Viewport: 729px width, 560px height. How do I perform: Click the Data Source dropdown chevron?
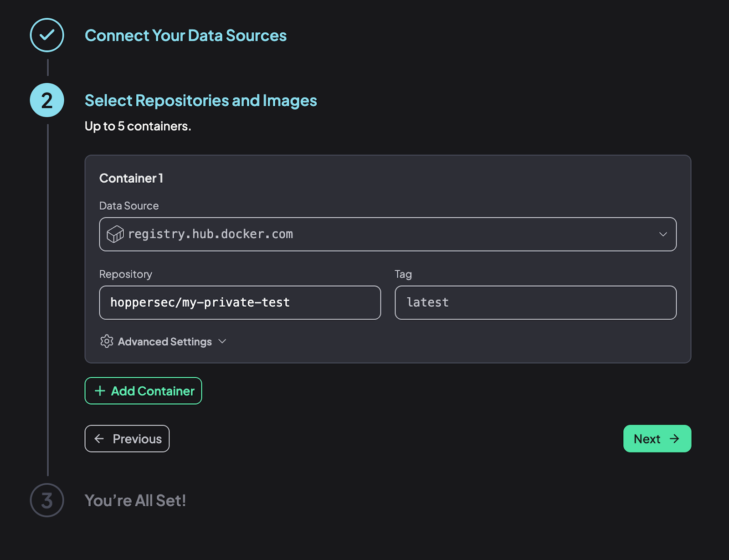pos(663,234)
